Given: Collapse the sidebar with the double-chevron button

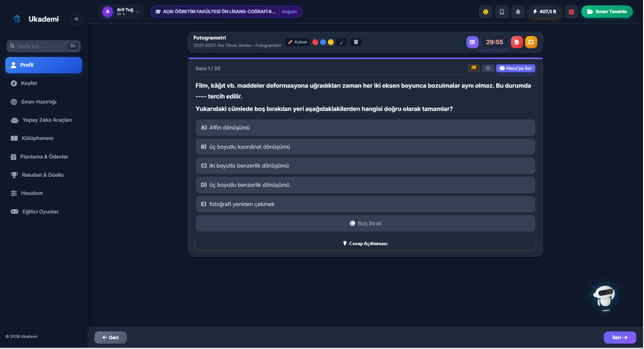Looking at the screenshot, I should coord(77,19).
